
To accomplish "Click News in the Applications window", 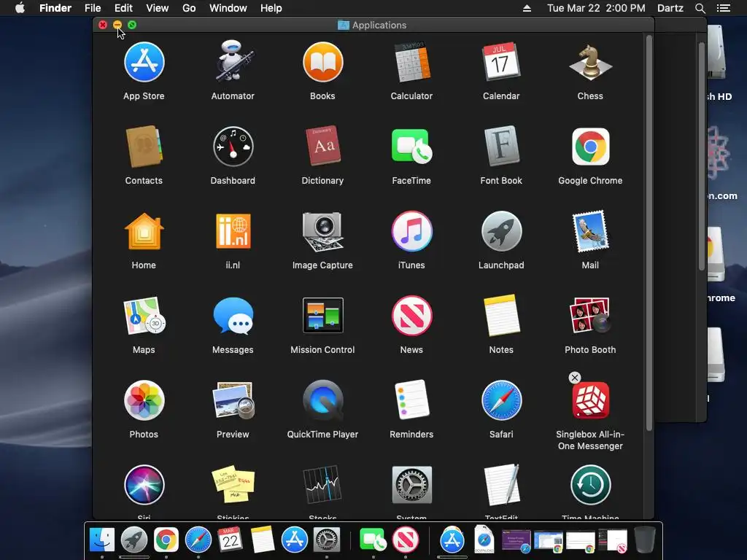I will [x=411, y=315].
